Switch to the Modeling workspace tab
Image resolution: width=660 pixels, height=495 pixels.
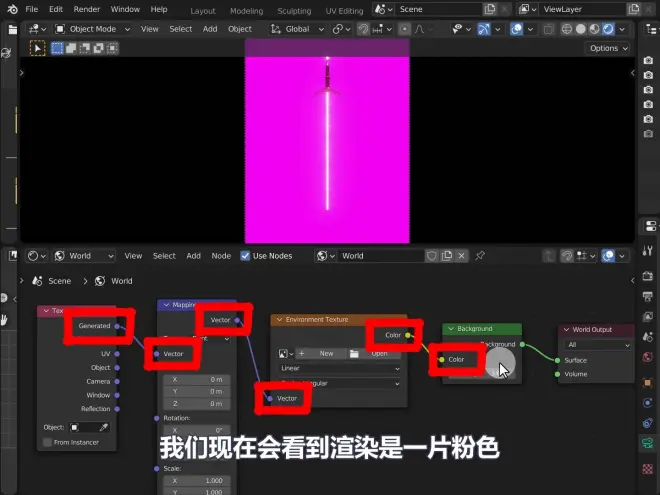point(247,11)
